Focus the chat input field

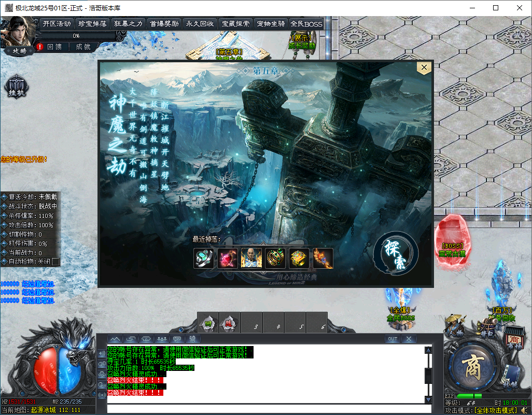click(x=269, y=409)
